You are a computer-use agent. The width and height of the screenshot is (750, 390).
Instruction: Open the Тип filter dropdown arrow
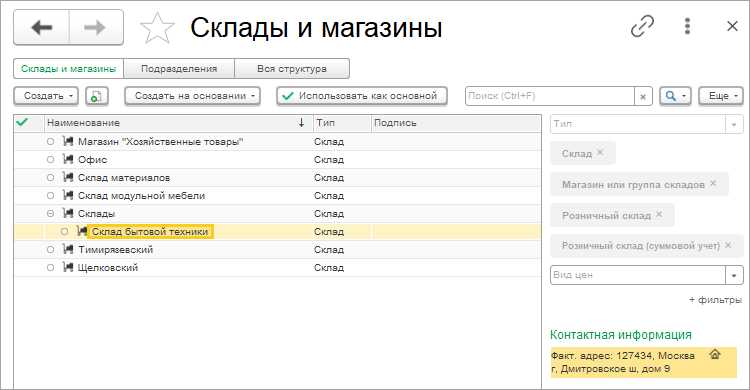click(734, 124)
